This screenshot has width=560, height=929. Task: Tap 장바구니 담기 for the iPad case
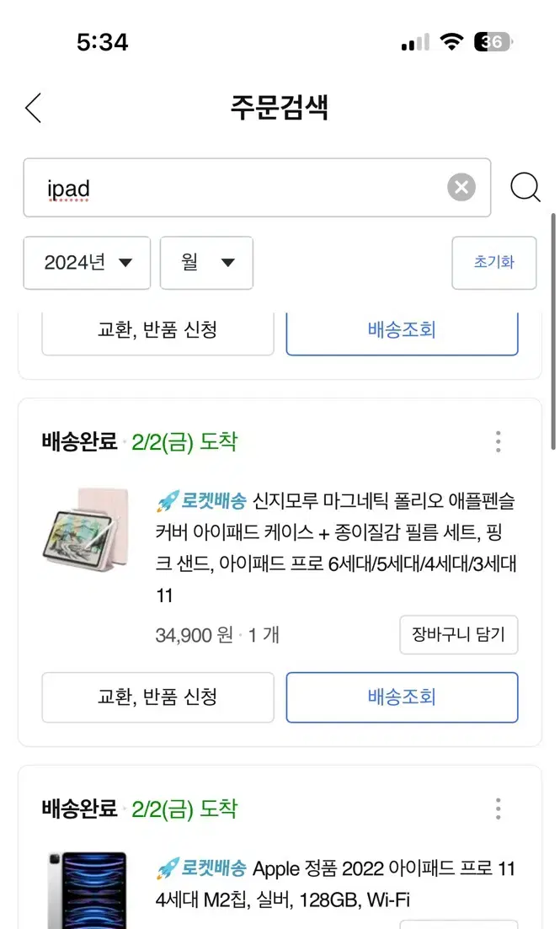(x=459, y=634)
